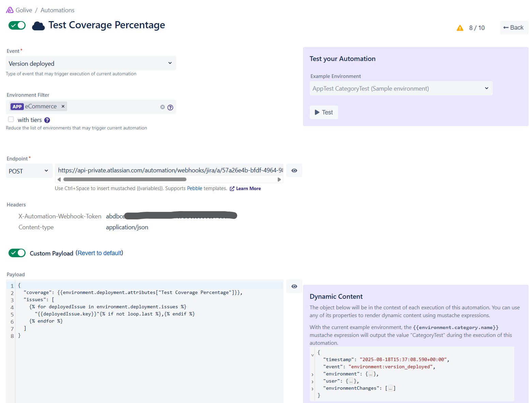Screen dimensions: 532x403
Task: Click the Golive logo icon
Action: [10, 10]
